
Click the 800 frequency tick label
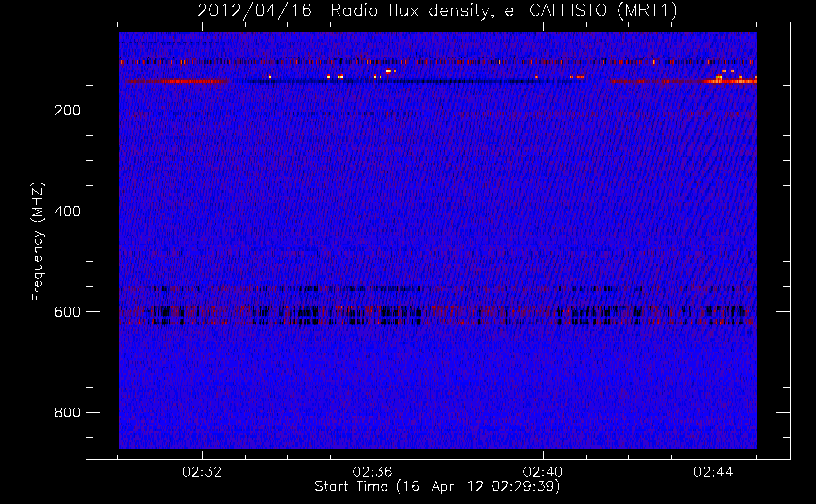click(68, 413)
